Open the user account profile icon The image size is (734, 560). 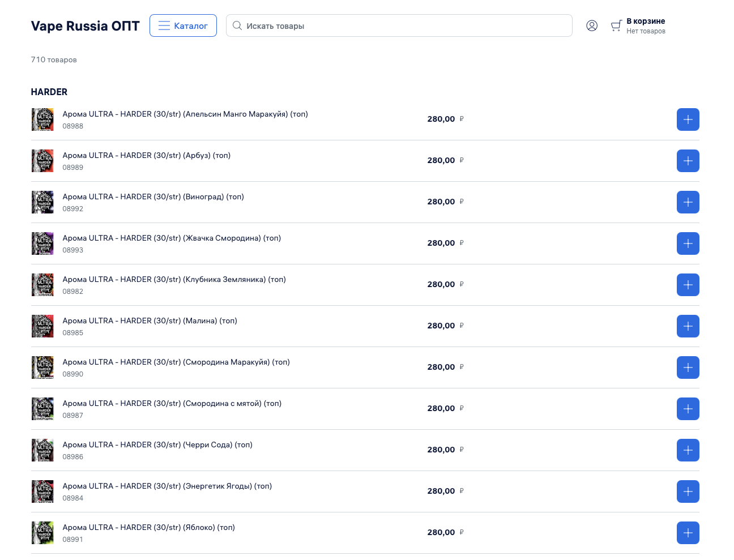click(x=592, y=25)
